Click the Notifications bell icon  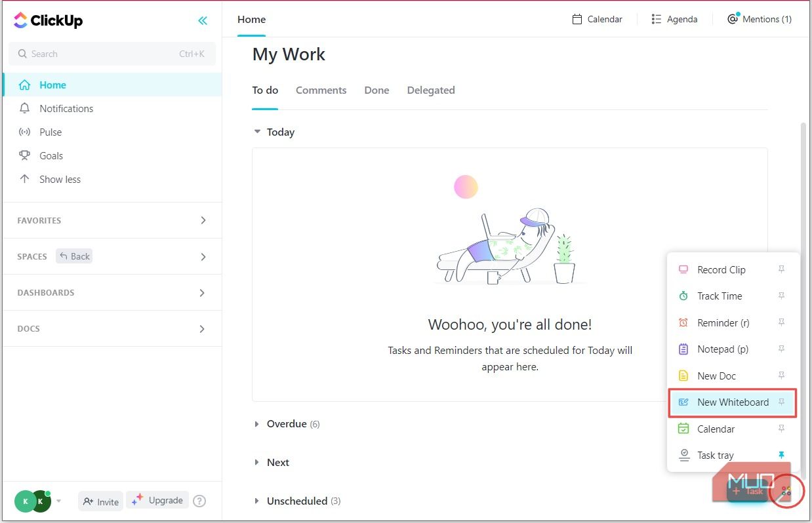pyautogui.click(x=25, y=108)
